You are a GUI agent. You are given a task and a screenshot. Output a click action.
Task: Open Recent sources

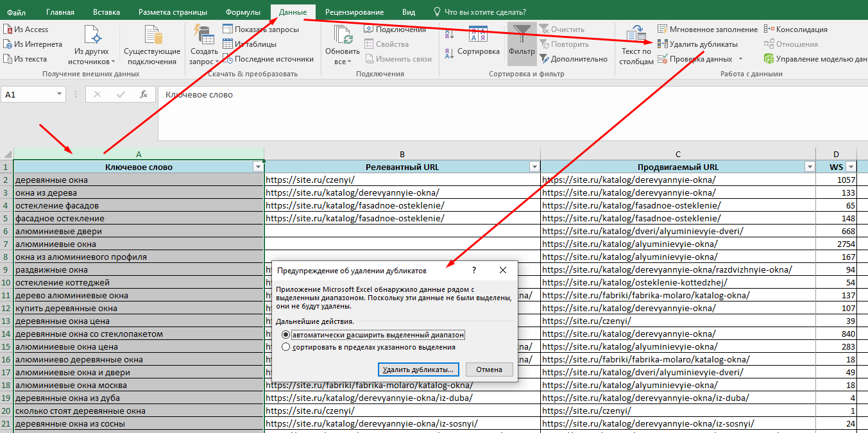click(268, 59)
